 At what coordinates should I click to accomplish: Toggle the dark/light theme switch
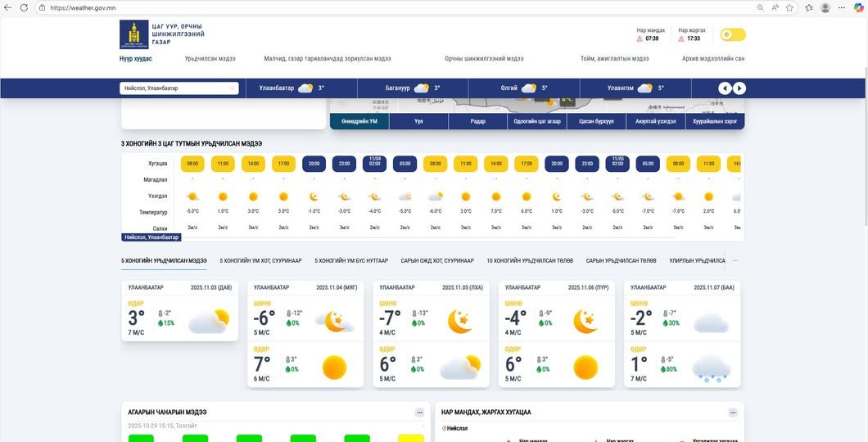732,34
